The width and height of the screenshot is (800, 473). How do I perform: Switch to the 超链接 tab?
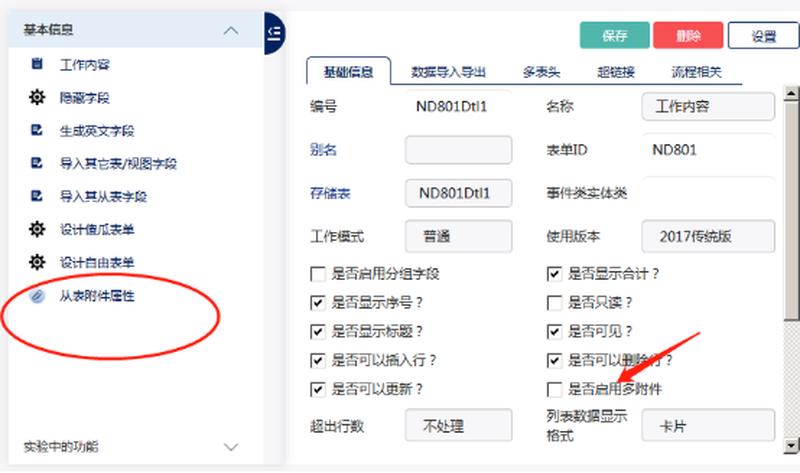click(x=616, y=72)
